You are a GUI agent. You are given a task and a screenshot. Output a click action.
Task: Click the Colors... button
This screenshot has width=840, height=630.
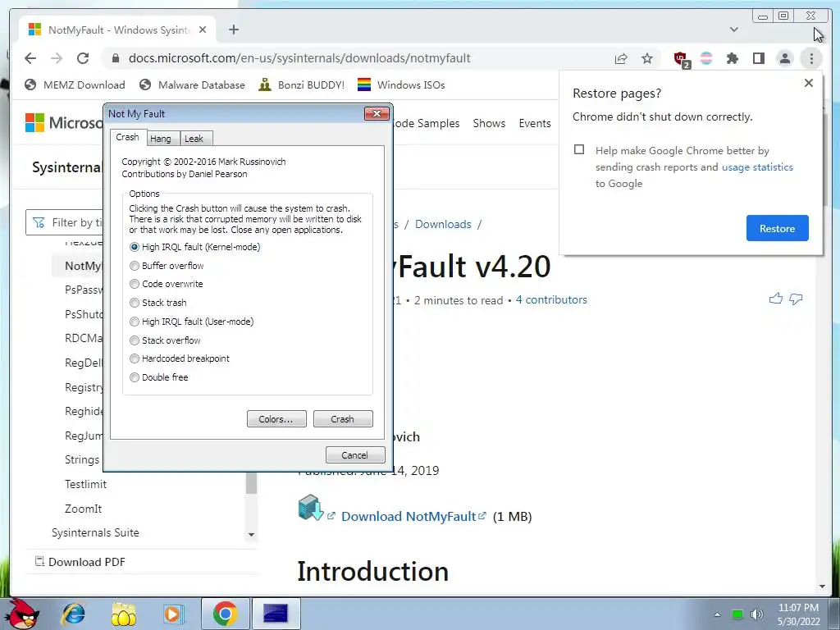[276, 419]
